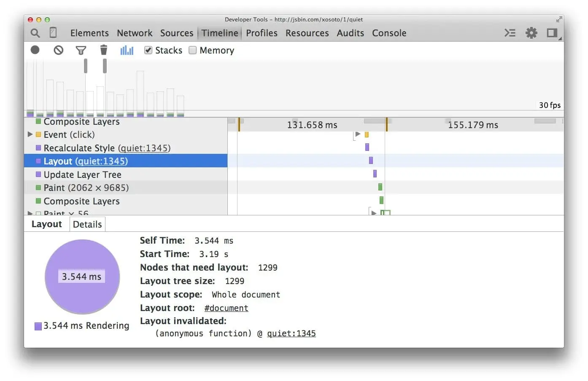Start recording with the round record button
The width and height of the screenshot is (588, 381).
click(x=35, y=50)
